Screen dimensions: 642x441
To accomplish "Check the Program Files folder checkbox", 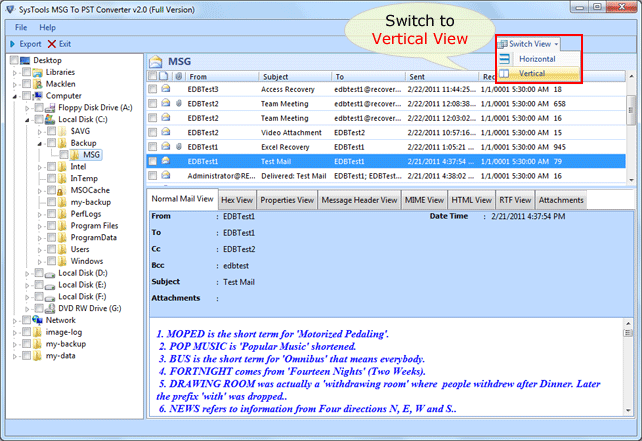I will tap(52, 226).
